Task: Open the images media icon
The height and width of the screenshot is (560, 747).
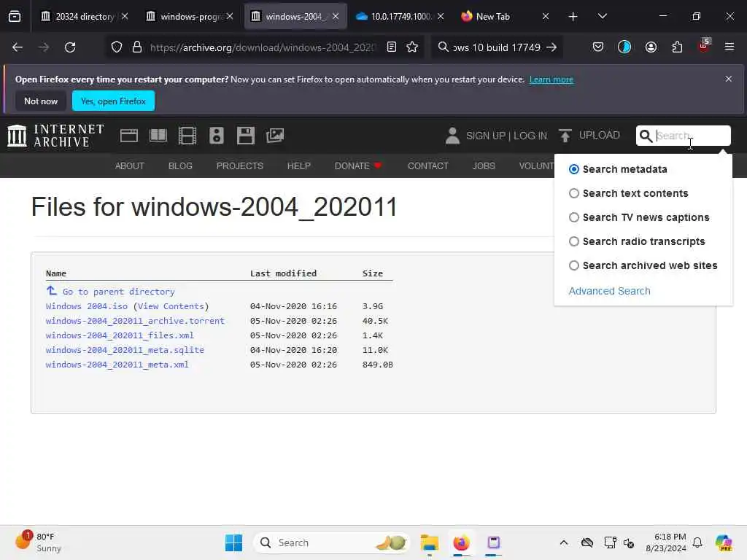Action: (x=275, y=136)
